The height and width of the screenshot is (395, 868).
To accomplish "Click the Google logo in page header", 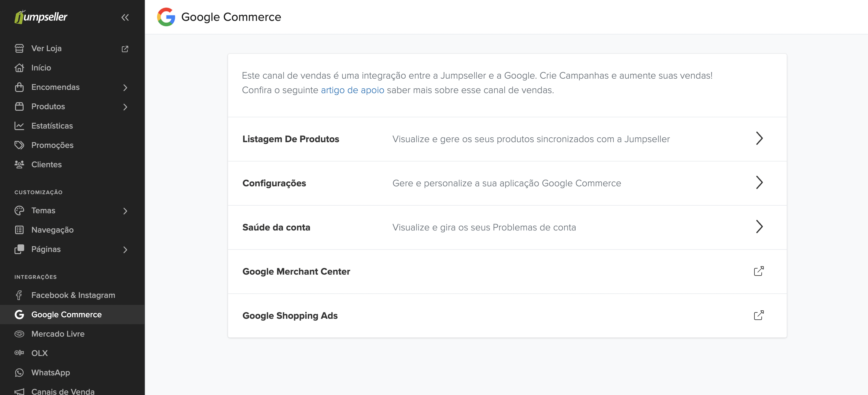I will tap(166, 17).
